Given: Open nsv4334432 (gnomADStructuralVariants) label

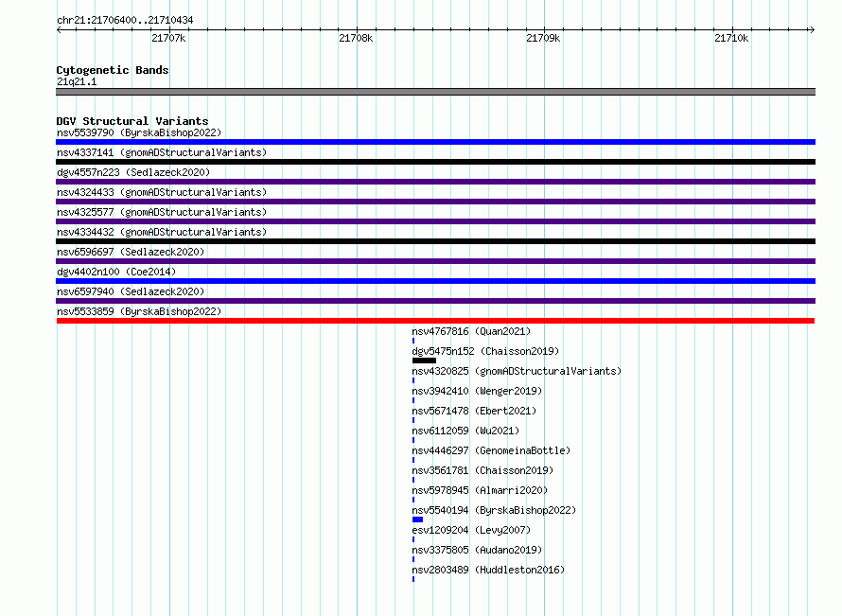Looking at the screenshot, I should pos(162,232).
